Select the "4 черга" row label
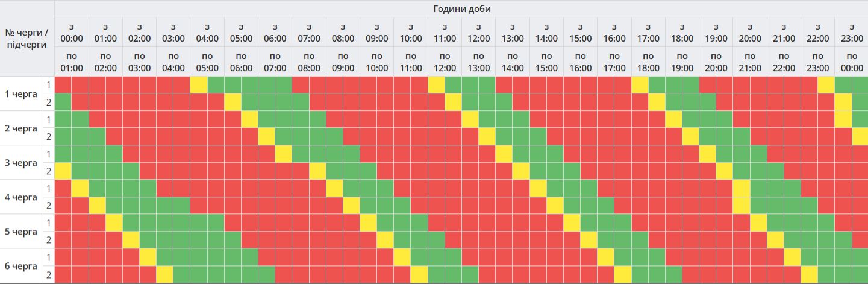The width and height of the screenshot is (868, 284). click(21, 197)
